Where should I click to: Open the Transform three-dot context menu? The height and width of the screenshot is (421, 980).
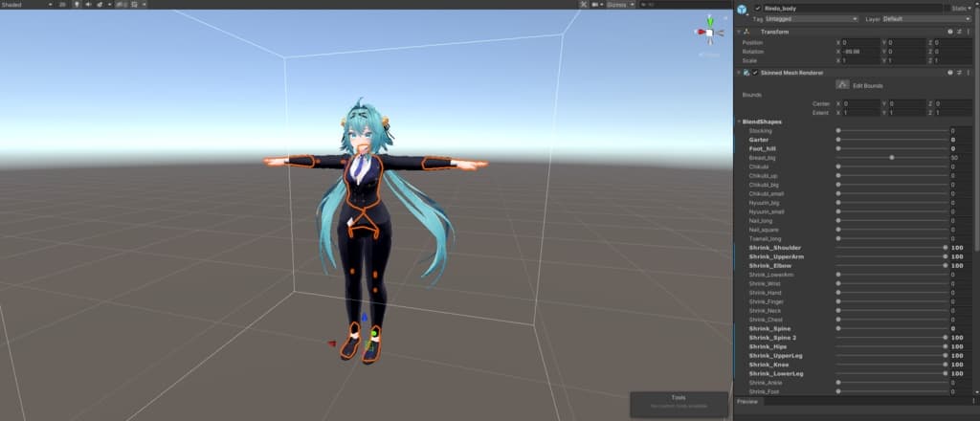[969, 32]
